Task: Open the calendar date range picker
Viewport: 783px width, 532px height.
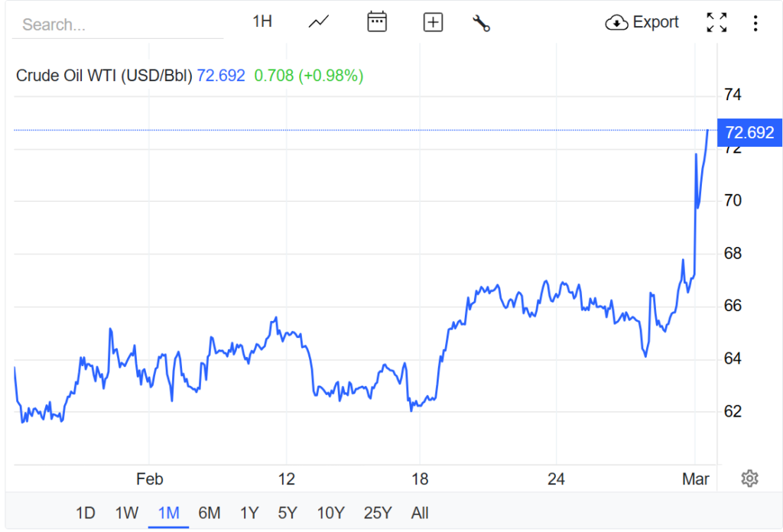Action: (377, 22)
